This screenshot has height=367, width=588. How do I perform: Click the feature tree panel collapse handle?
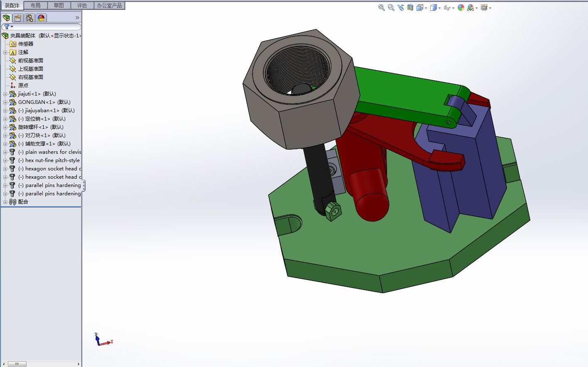pos(83,185)
